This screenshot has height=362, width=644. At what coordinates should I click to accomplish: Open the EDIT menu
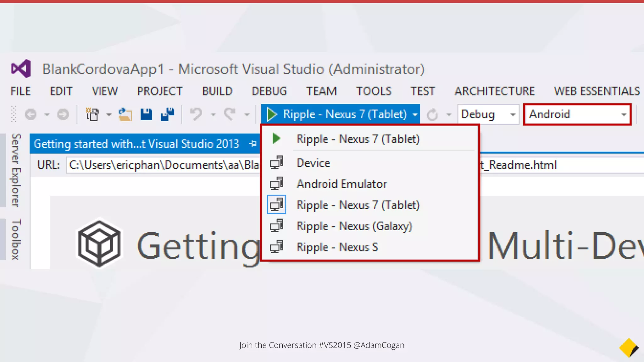[61, 91]
